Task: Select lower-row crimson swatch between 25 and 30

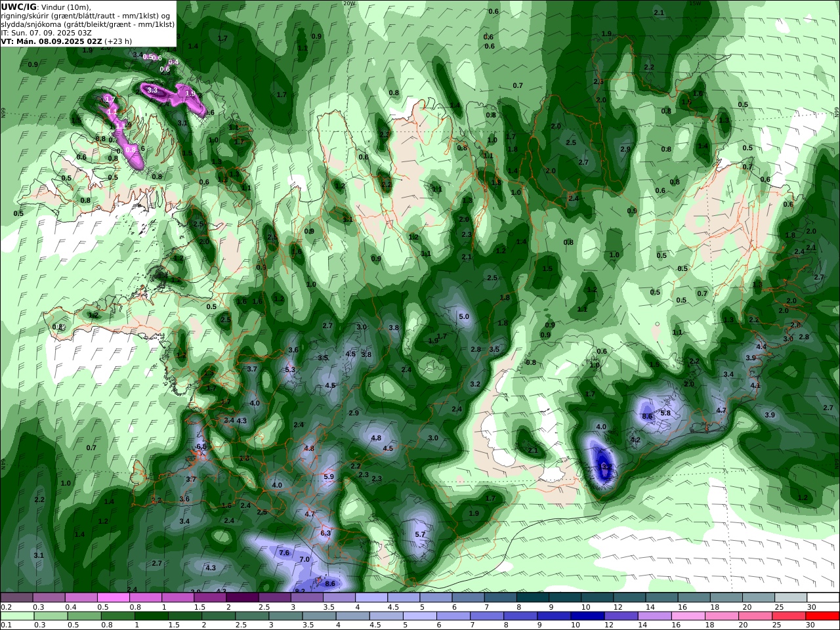Action: (x=789, y=616)
